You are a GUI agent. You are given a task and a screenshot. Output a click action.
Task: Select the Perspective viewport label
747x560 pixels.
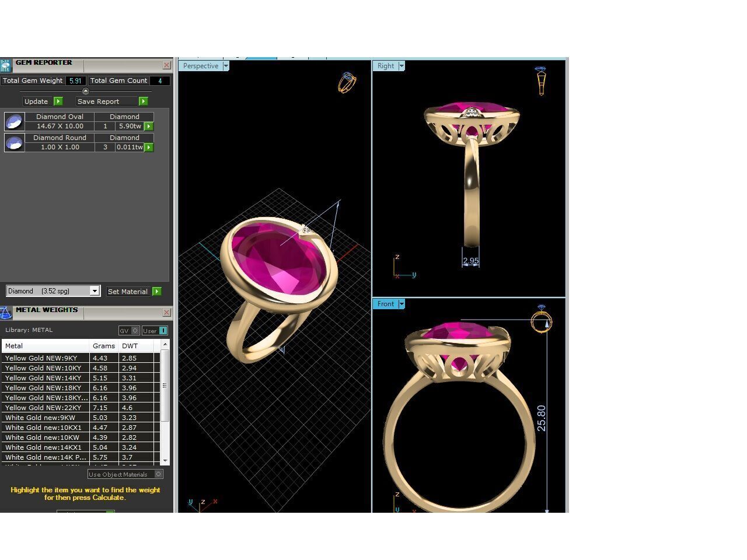pos(200,66)
